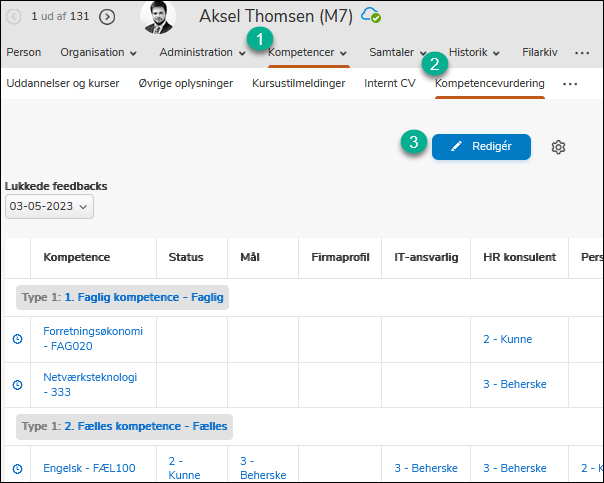This screenshot has width=604, height=483.
Task: Expand the Administration menu
Action: click(202, 52)
